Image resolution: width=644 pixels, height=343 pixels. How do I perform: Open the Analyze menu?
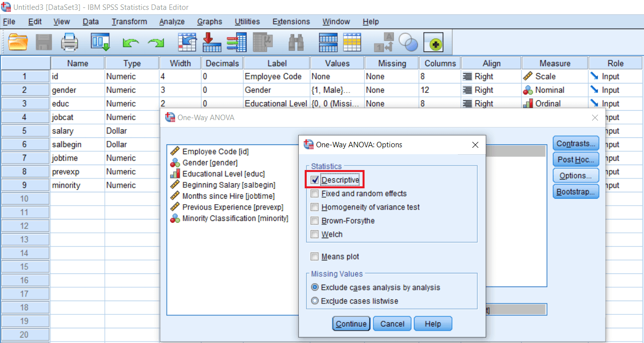[x=172, y=21]
